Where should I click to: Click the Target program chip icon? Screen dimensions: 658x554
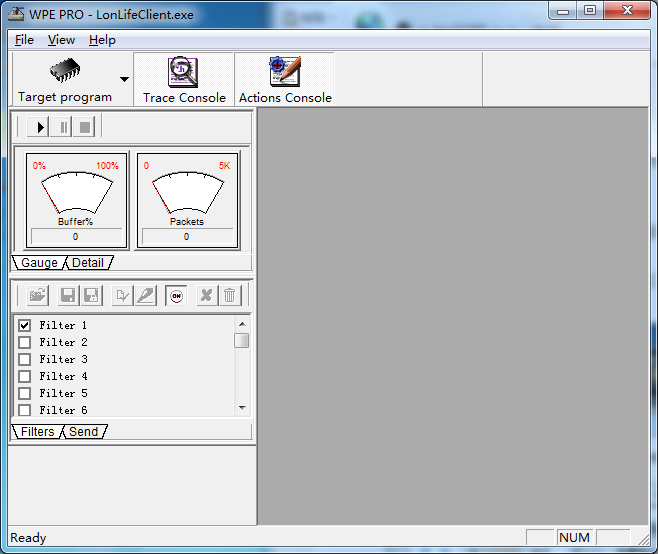[65, 70]
